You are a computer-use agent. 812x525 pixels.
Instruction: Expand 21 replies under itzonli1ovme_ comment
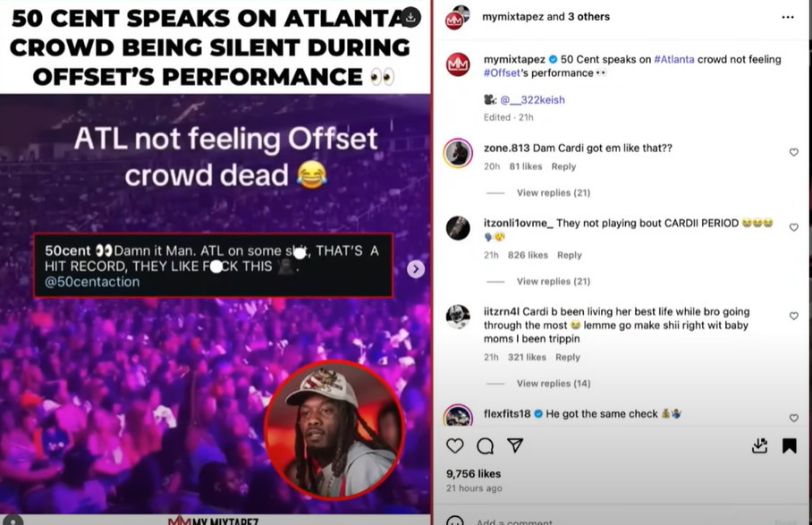(x=553, y=281)
